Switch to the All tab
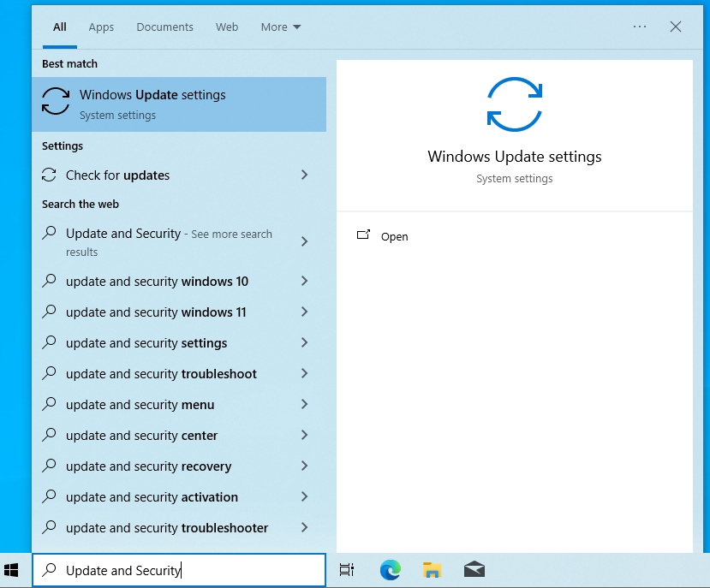This screenshot has width=710, height=588. click(60, 27)
